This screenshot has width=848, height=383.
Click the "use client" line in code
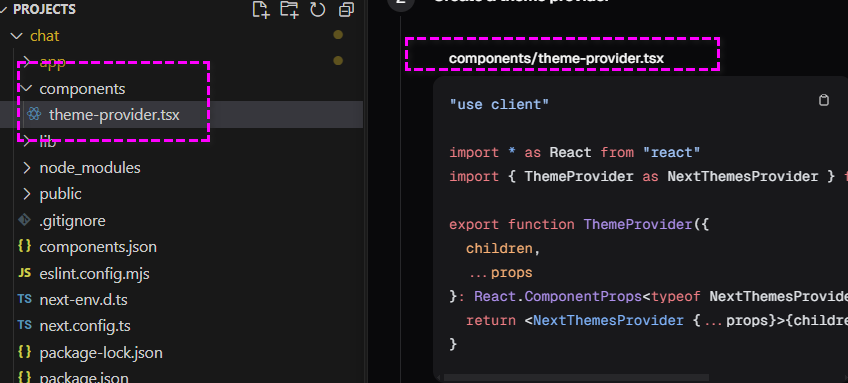tap(499, 104)
